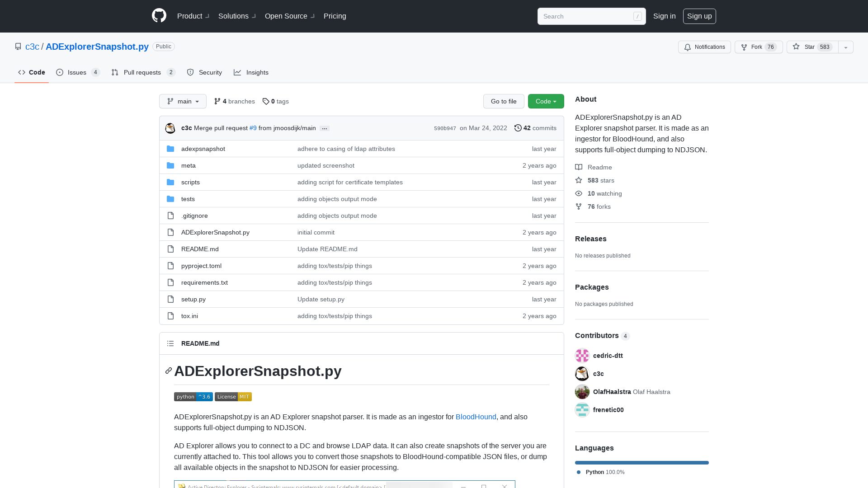The width and height of the screenshot is (868, 488).
Task: Open the adexpsnapshot folder icon
Action: [x=170, y=149]
